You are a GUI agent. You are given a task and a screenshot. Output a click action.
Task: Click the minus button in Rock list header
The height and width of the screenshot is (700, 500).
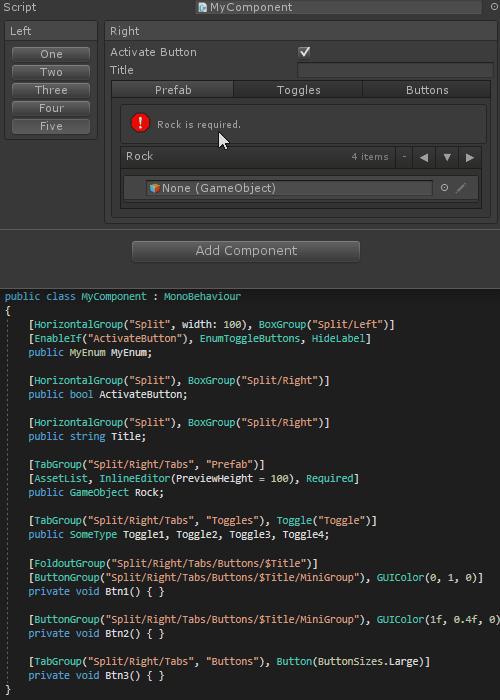(x=404, y=157)
